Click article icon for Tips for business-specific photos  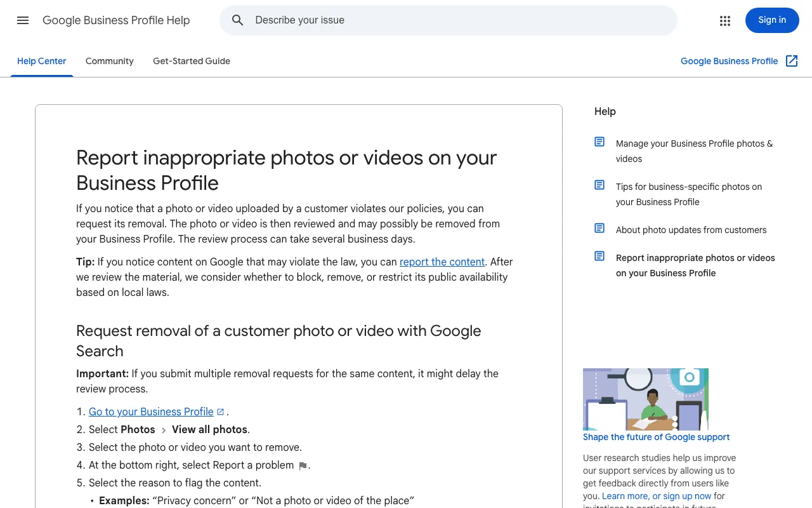pos(599,185)
